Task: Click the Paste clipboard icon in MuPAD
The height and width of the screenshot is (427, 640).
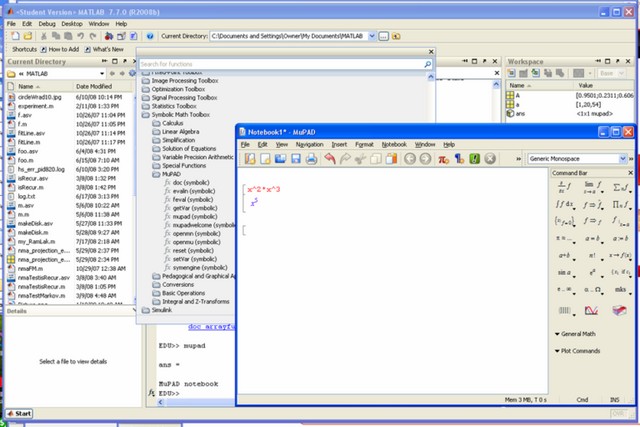Action: (391, 159)
